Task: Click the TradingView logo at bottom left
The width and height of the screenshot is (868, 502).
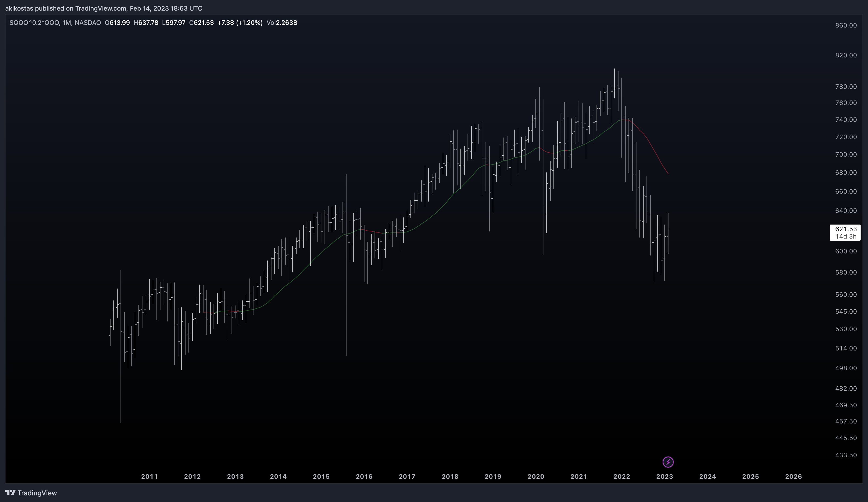Action: 31,493
